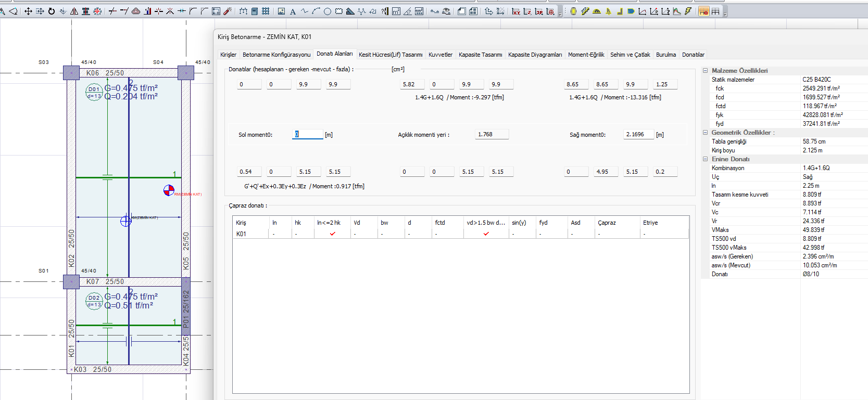This screenshot has width=868, height=400.
Task: Switch to the Kirişler tab
Action: (x=228, y=55)
